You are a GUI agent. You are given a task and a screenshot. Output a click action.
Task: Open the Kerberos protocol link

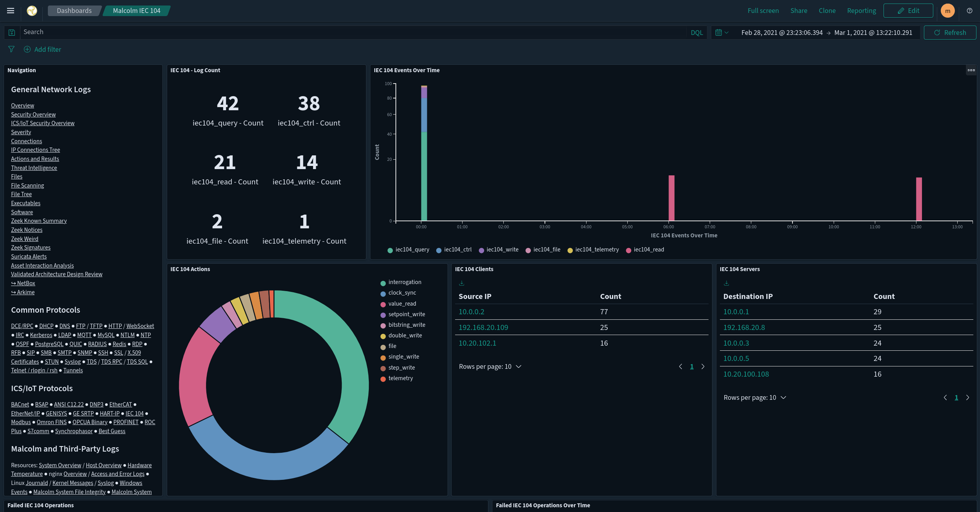(x=41, y=335)
